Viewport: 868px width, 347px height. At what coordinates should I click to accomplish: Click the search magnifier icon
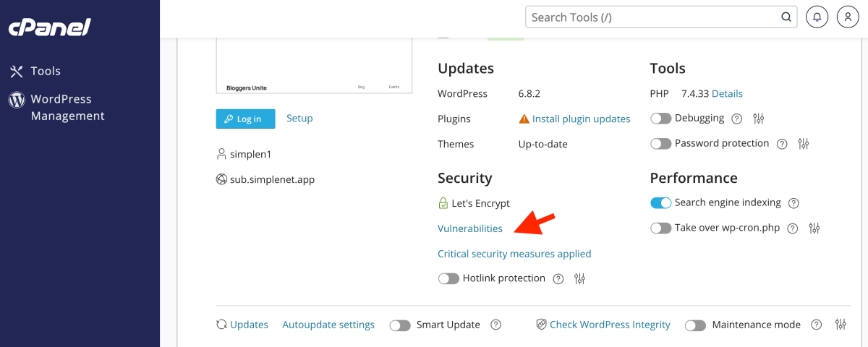[x=786, y=17]
